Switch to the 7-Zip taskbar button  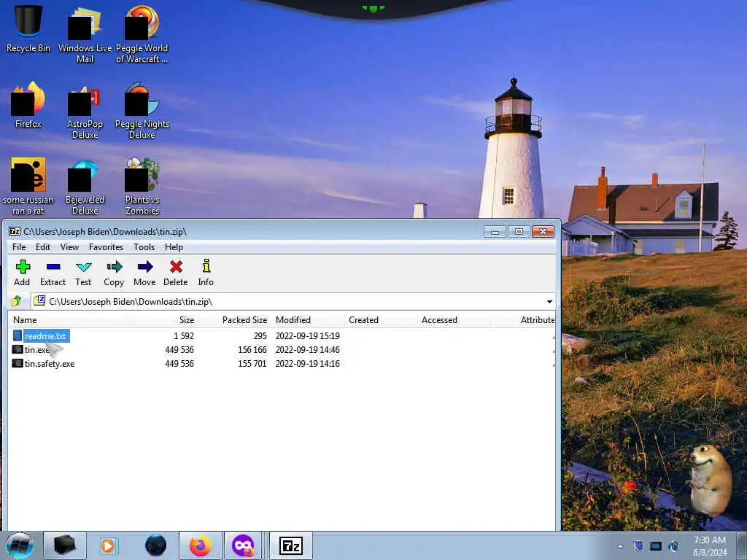(x=291, y=545)
